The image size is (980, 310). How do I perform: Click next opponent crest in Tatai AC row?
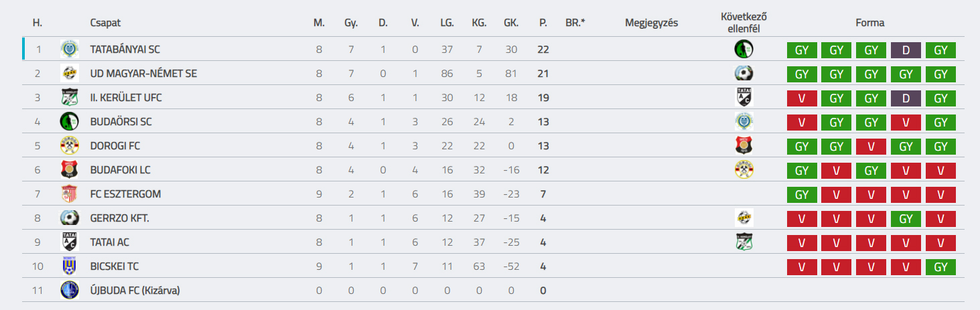point(744,242)
